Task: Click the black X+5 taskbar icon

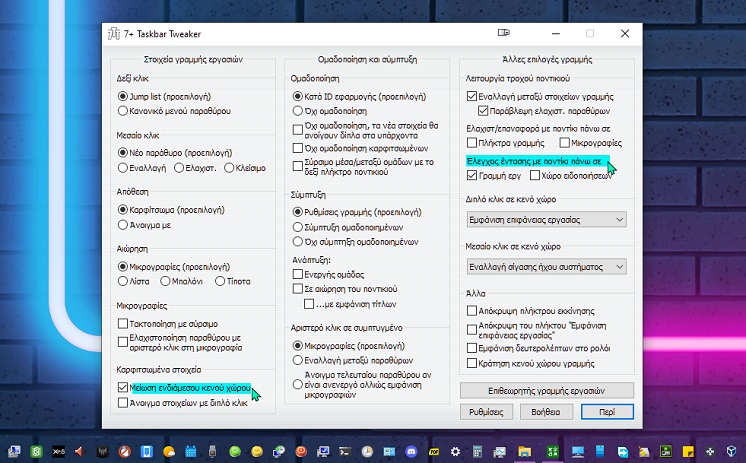Action: pyautogui.click(x=59, y=452)
